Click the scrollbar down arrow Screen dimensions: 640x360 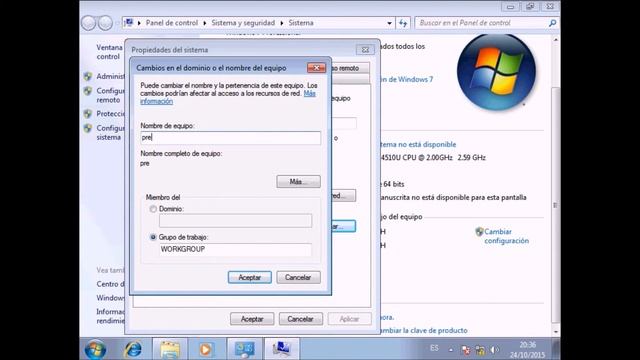point(556,331)
